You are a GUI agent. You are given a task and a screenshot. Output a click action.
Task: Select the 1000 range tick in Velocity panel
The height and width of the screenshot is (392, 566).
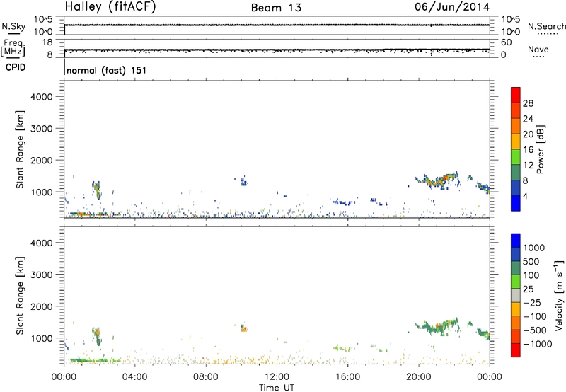click(x=42, y=338)
